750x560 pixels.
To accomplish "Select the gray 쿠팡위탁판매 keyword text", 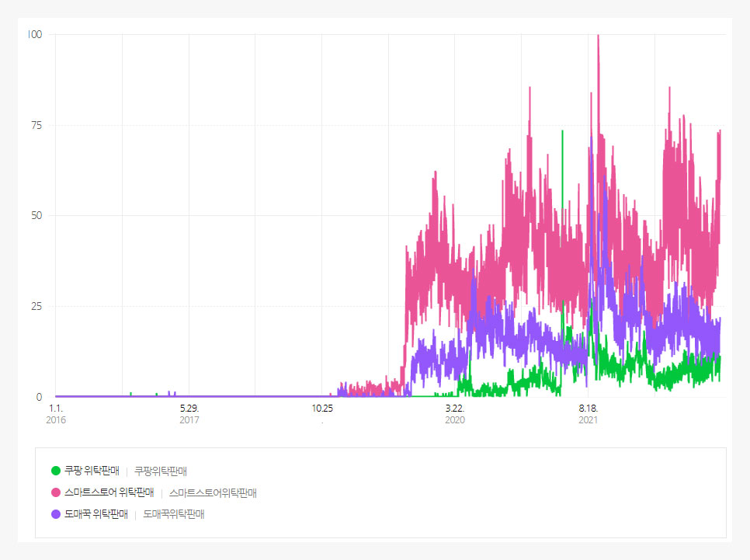I will tap(161, 471).
